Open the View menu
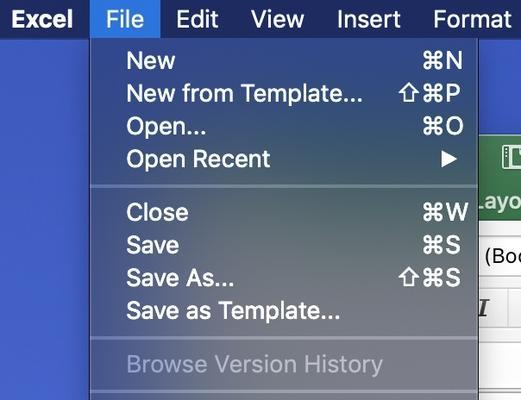521x400 pixels. (x=277, y=19)
